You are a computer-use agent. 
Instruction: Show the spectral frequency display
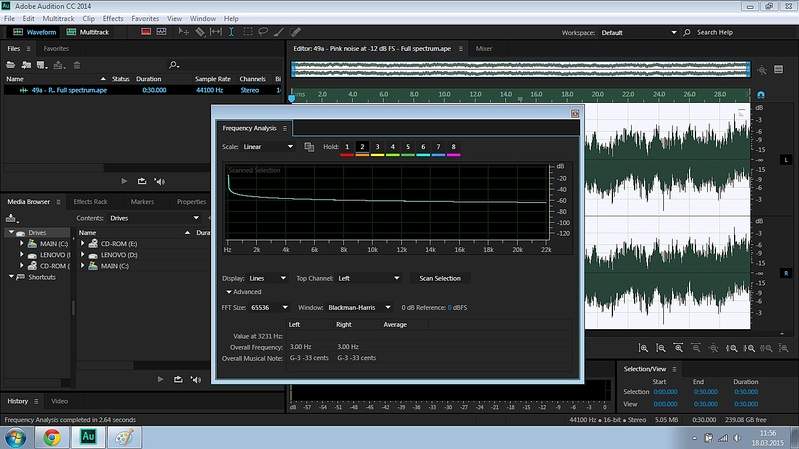[146, 32]
